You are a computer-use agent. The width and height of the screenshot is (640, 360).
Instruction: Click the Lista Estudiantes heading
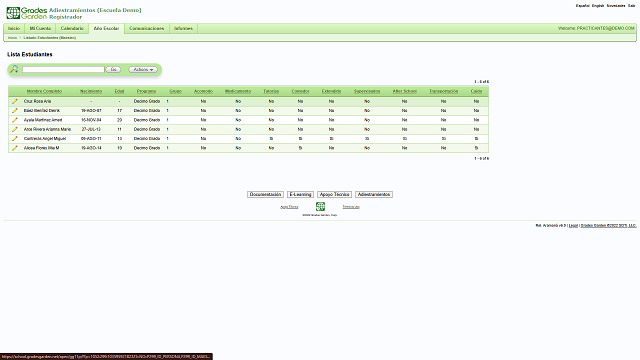(x=30, y=54)
